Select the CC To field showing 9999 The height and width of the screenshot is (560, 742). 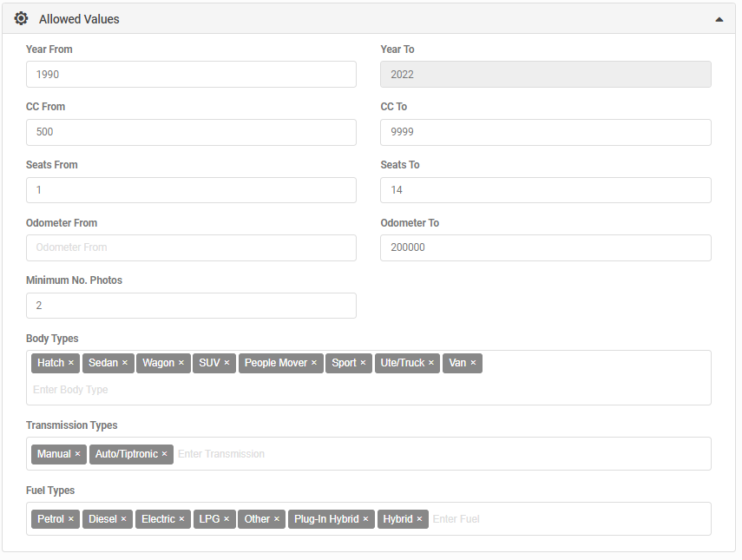tap(546, 132)
